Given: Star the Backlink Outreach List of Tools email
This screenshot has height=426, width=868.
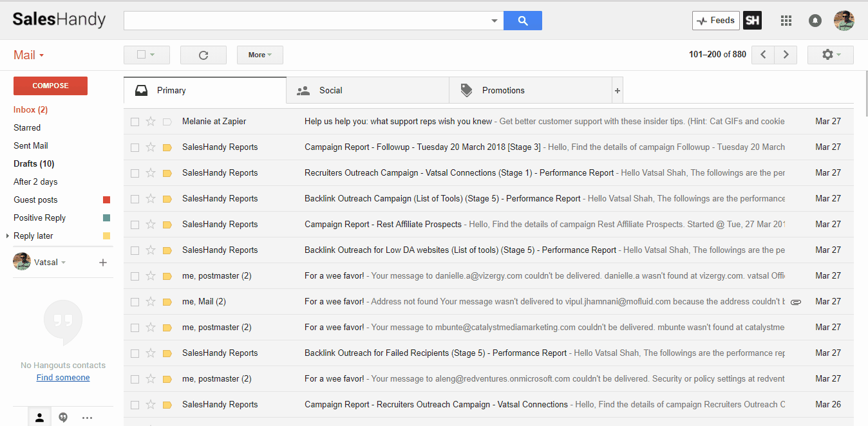Looking at the screenshot, I should click(151, 198).
